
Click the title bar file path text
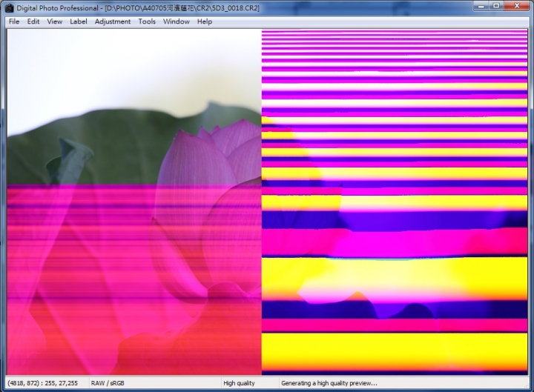tap(182, 8)
